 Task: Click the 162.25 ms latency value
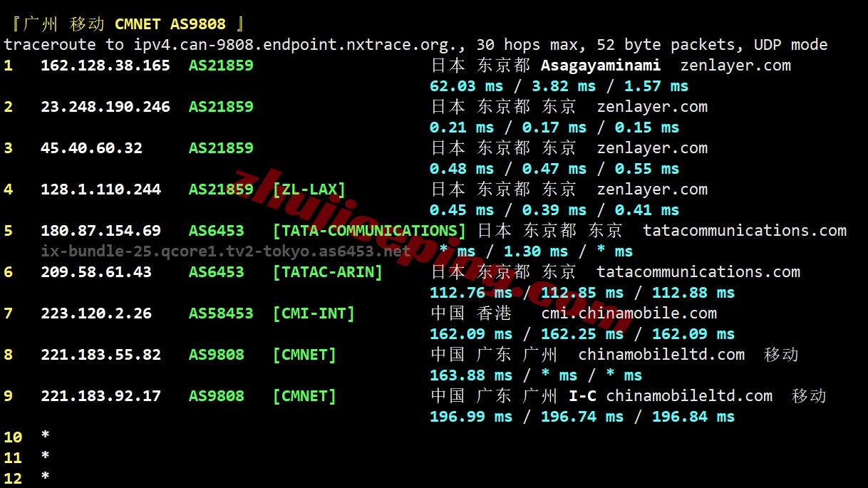point(582,334)
